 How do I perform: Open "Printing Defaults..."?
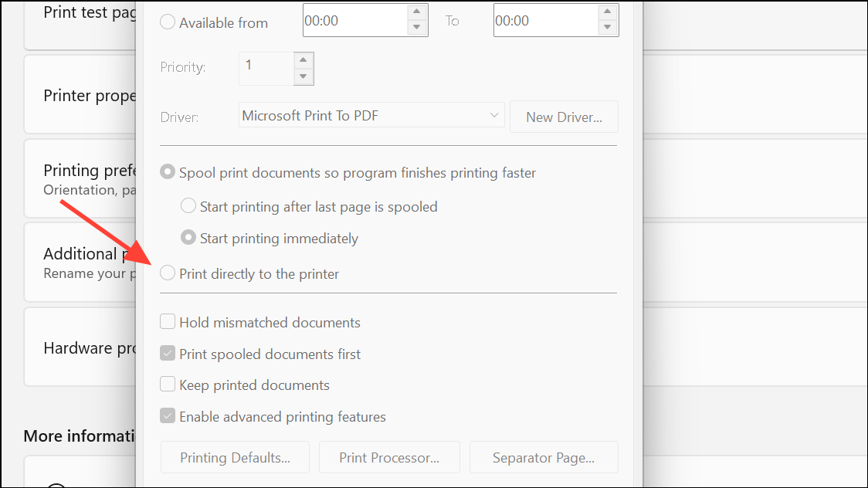tap(235, 457)
